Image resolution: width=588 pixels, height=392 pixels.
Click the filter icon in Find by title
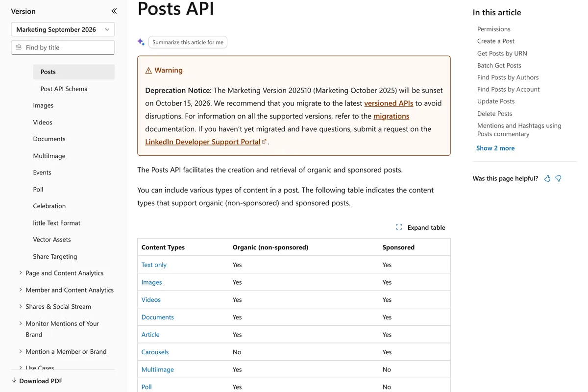(x=19, y=47)
